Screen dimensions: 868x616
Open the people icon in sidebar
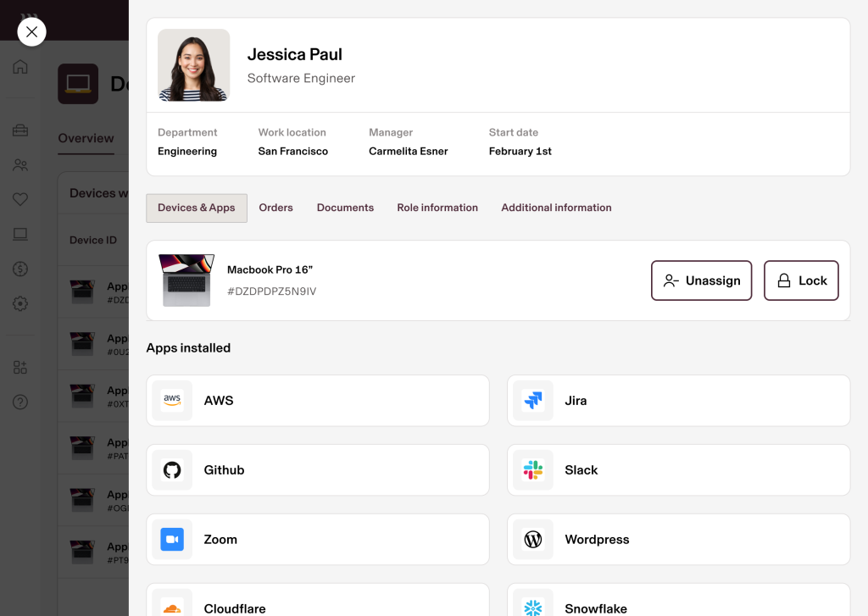pyautogui.click(x=20, y=165)
